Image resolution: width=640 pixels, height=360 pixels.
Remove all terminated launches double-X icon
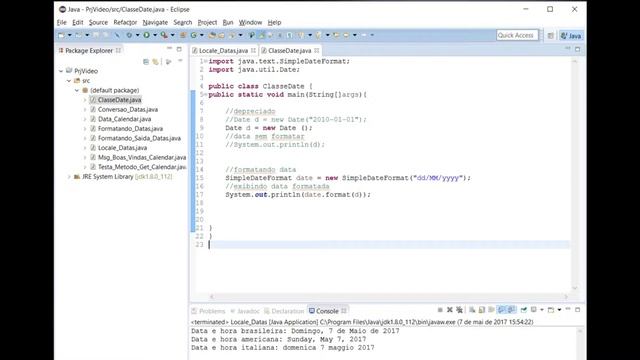459,310
